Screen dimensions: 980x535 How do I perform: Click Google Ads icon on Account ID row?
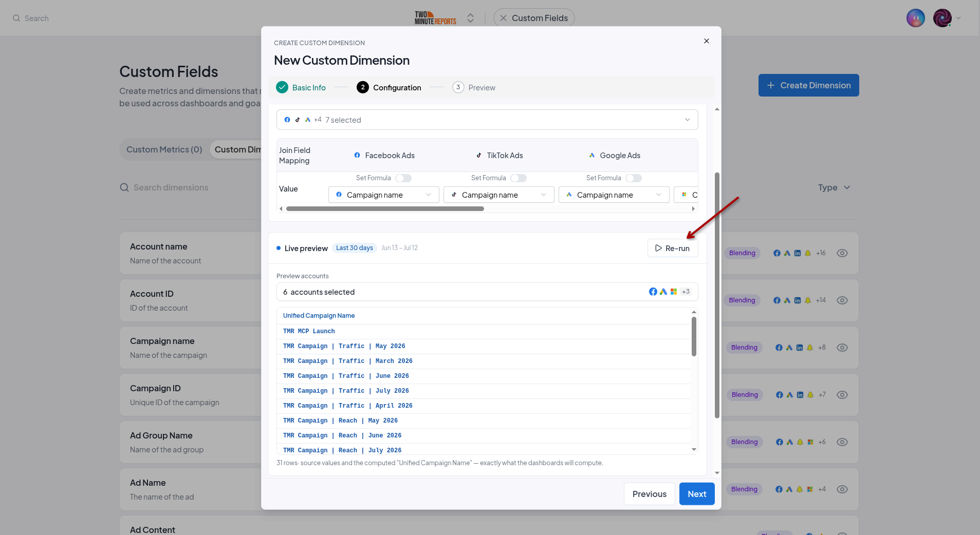click(787, 300)
